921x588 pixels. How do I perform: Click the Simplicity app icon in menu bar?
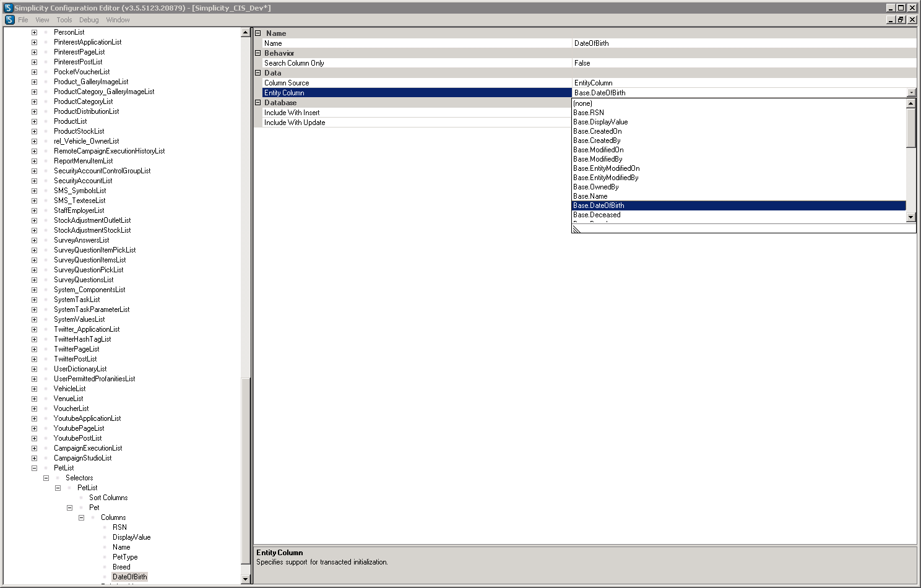tap(9, 20)
